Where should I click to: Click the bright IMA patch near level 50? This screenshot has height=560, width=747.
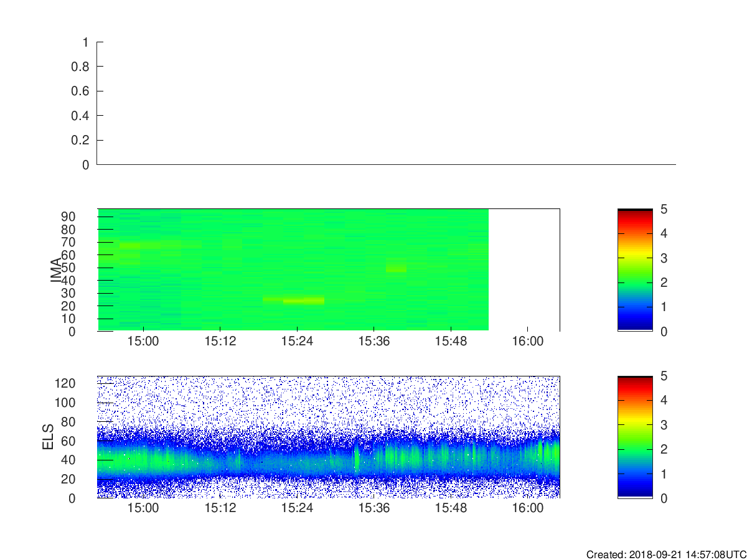[x=396, y=268]
